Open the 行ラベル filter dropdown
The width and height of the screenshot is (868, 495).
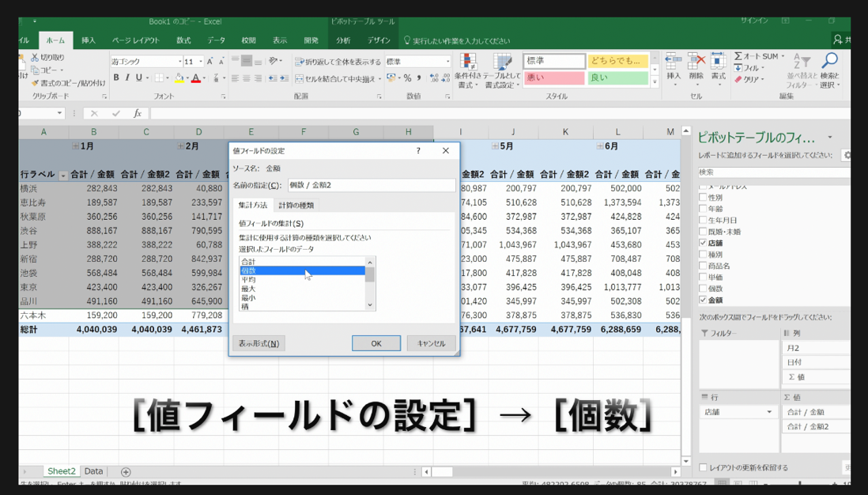(62, 175)
